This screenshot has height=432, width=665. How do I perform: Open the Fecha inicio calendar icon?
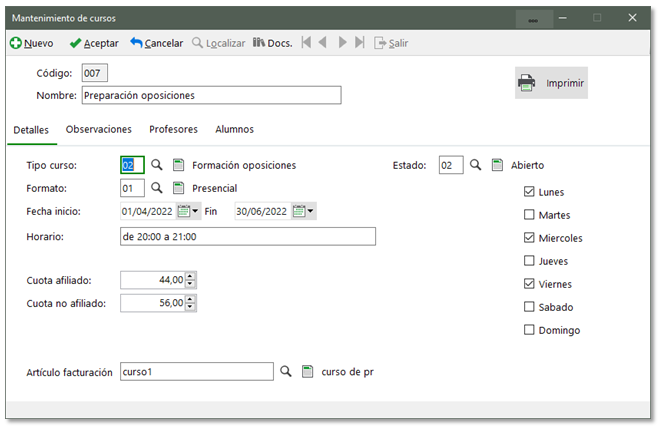pos(184,211)
